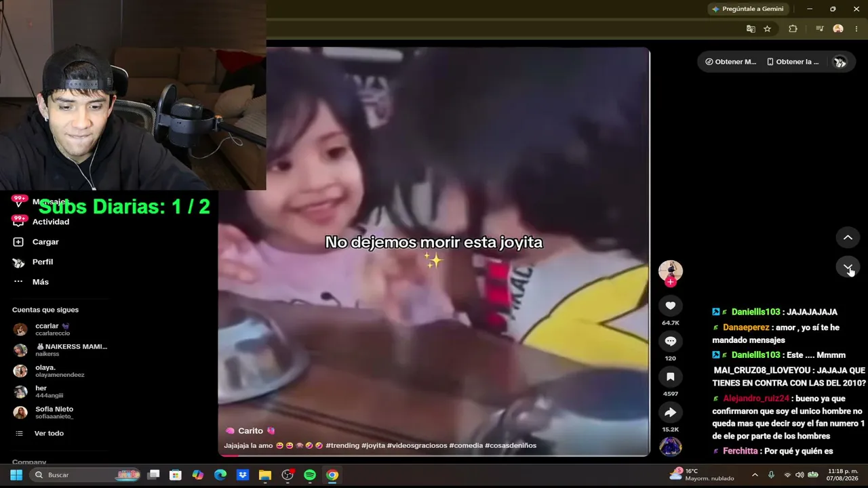Screen dimensions: 868x488
Task: Go to the next video with down chevron
Action: click(x=848, y=268)
